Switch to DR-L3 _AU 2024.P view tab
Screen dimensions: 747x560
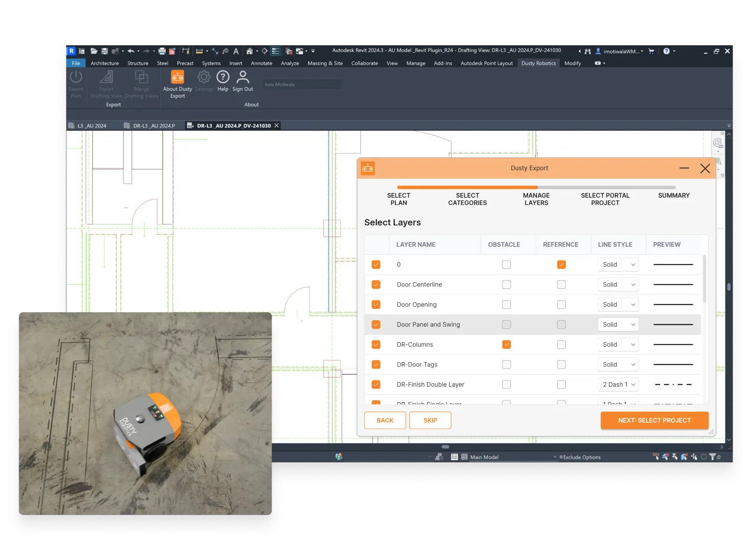[150, 126]
